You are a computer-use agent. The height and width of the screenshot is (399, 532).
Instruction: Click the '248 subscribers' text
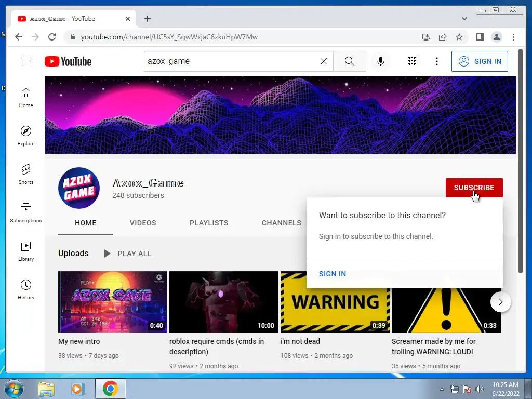tap(138, 195)
